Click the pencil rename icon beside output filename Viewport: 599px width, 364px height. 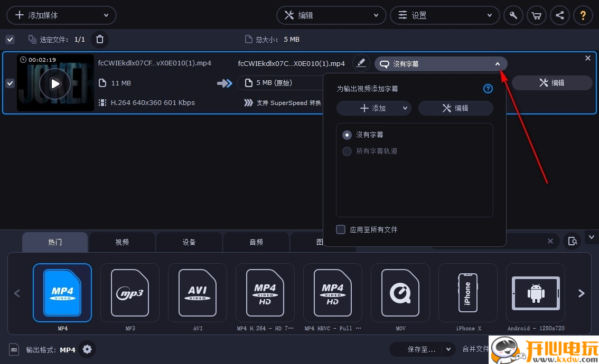coord(361,63)
